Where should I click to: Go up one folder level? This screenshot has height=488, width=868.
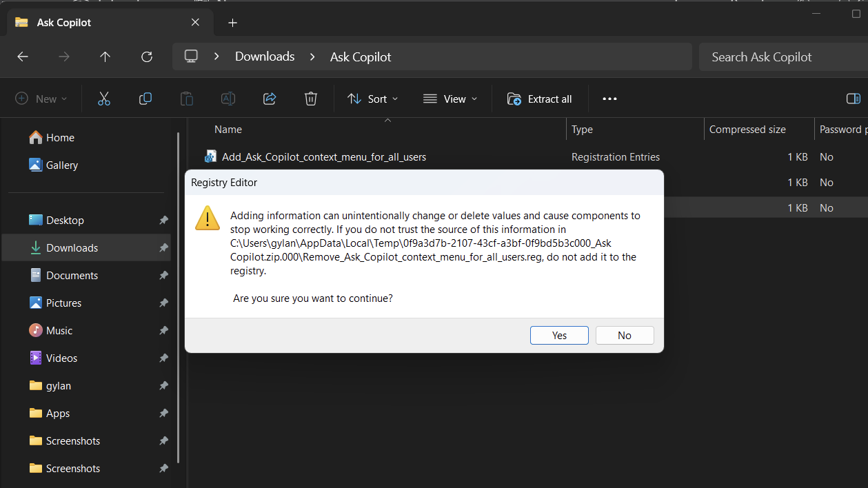[x=105, y=57]
